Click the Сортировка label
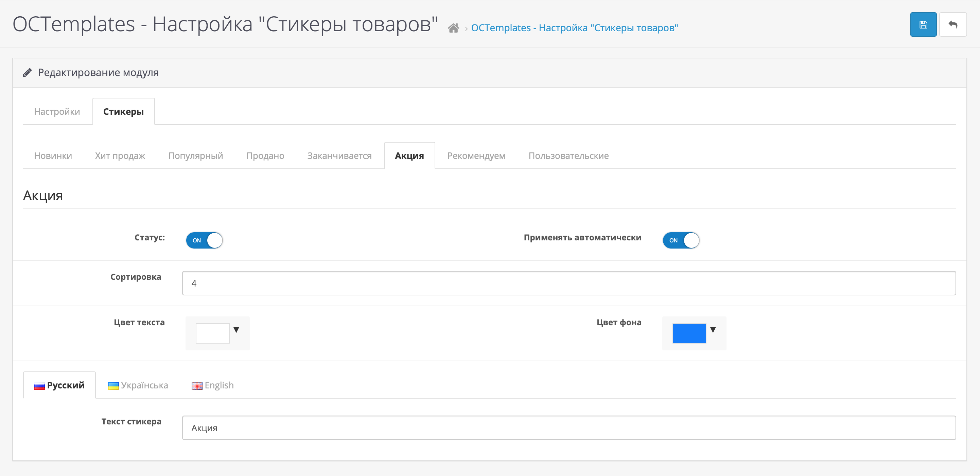Viewport: 980px width, 476px height. tap(136, 277)
